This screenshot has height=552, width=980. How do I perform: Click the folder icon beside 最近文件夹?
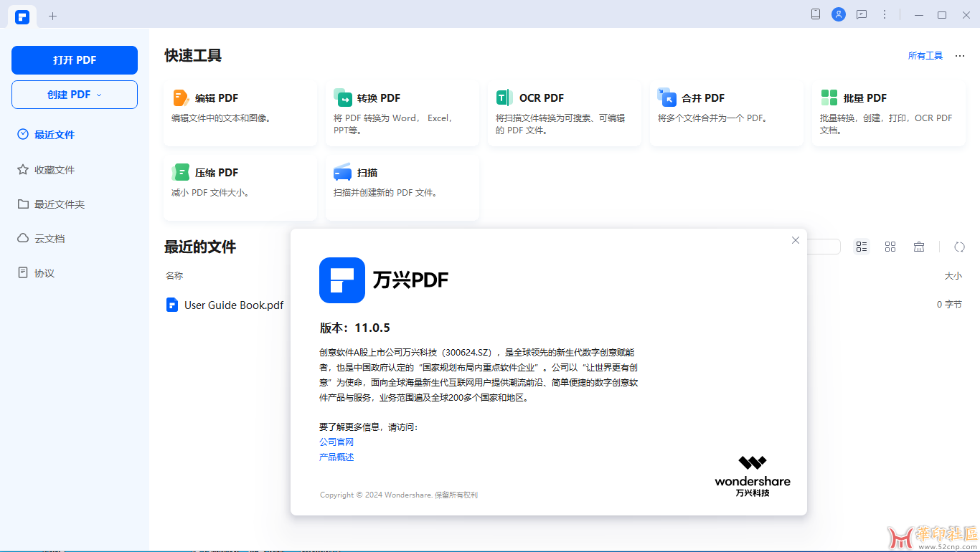(23, 204)
